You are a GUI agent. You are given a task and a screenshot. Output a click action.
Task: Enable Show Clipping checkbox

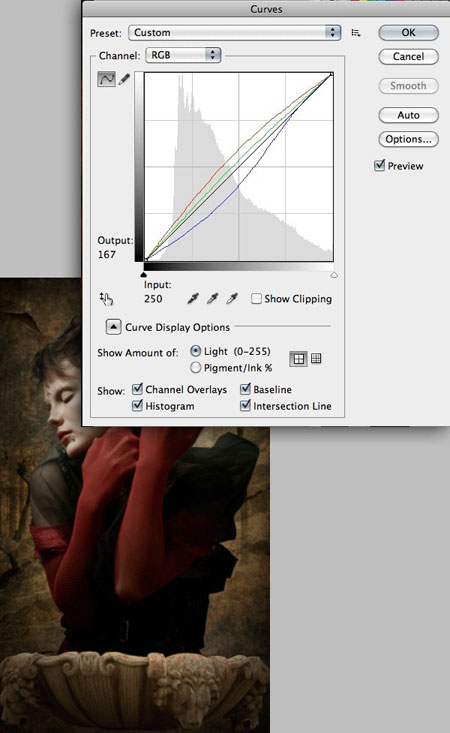[x=256, y=299]
